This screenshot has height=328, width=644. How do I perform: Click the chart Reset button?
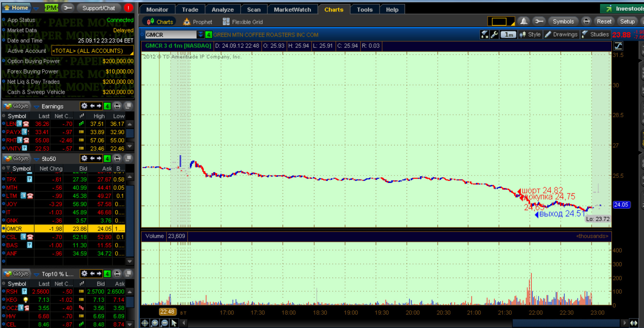[x=604, y=21]
